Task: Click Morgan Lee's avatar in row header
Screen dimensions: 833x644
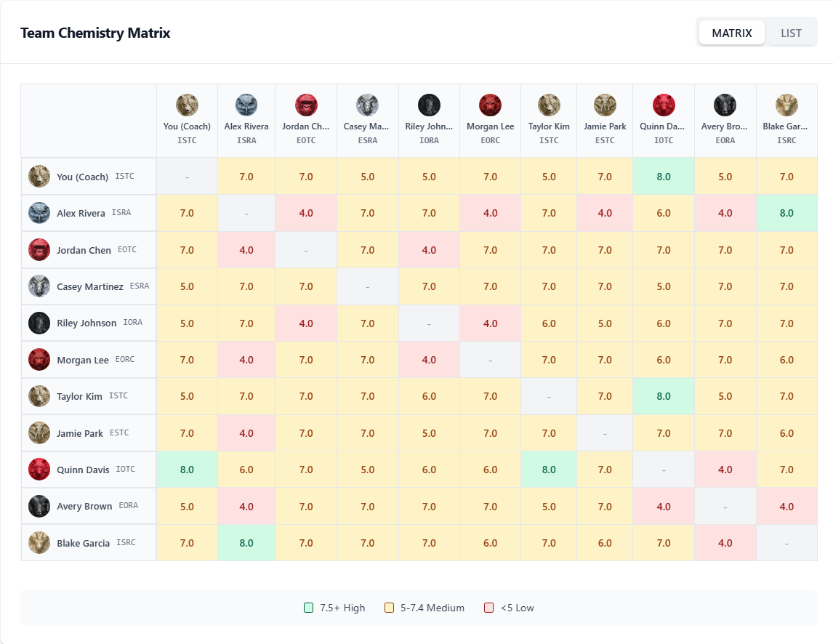Action: coord(39,360)
